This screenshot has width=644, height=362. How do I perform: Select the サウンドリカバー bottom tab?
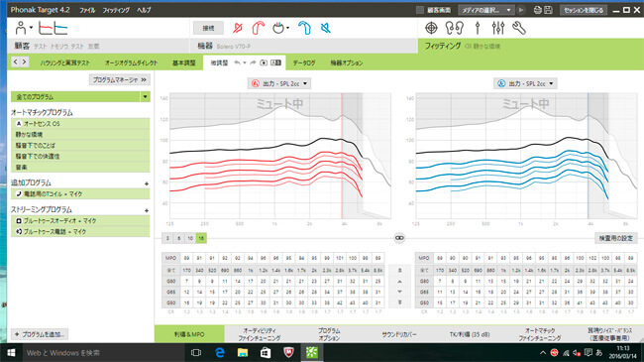point(399,334)
